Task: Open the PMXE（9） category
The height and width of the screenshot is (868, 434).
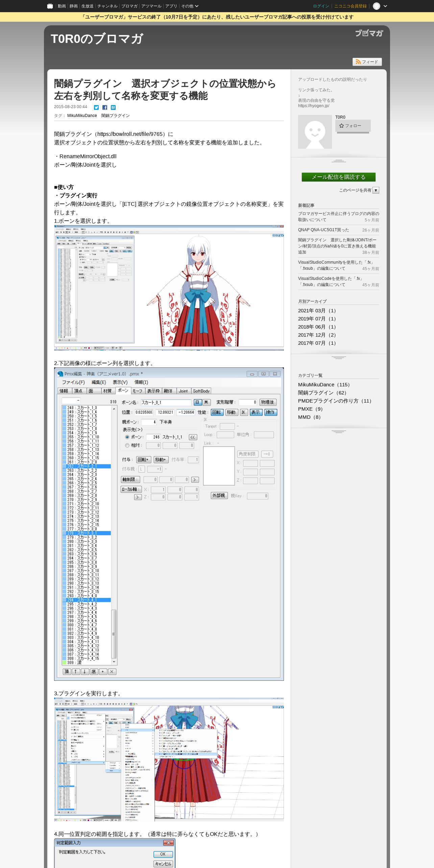Action: tap(312, 409)
